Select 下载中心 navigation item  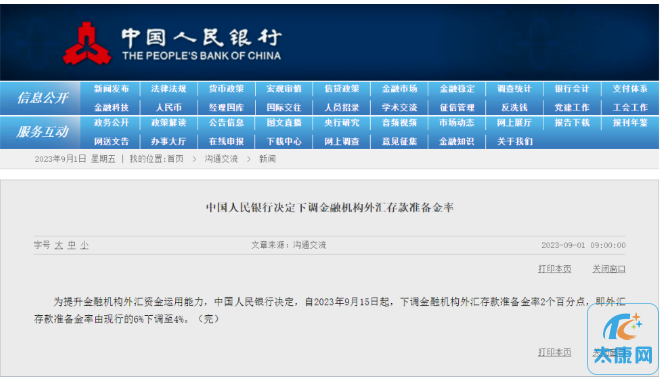284,141
